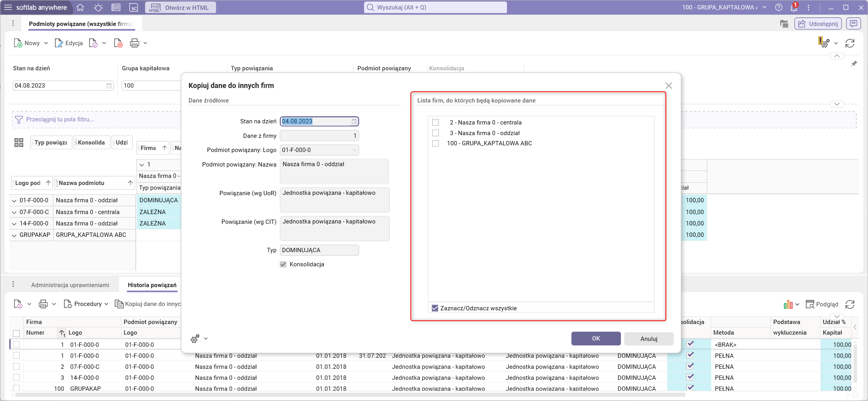Screen dimensions: 868x401
Task: Open the calendar in dialog Stan na dzień
Action: coord(354,122)
